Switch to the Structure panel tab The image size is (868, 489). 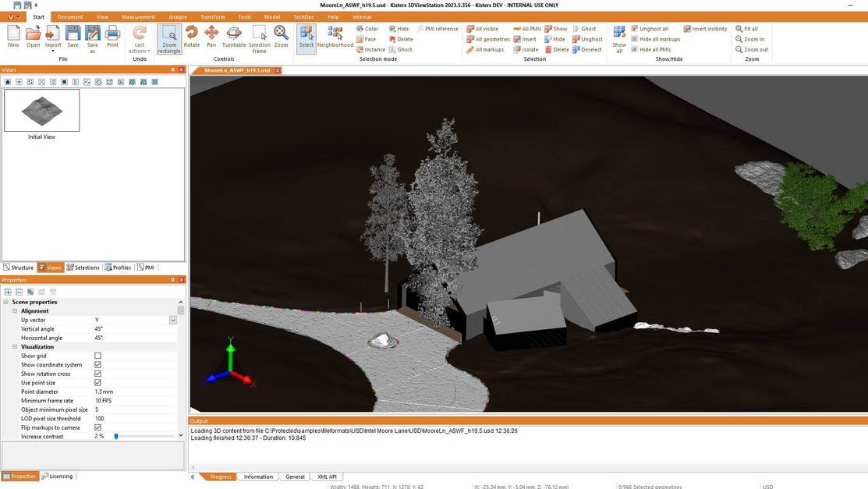(18, 268)
